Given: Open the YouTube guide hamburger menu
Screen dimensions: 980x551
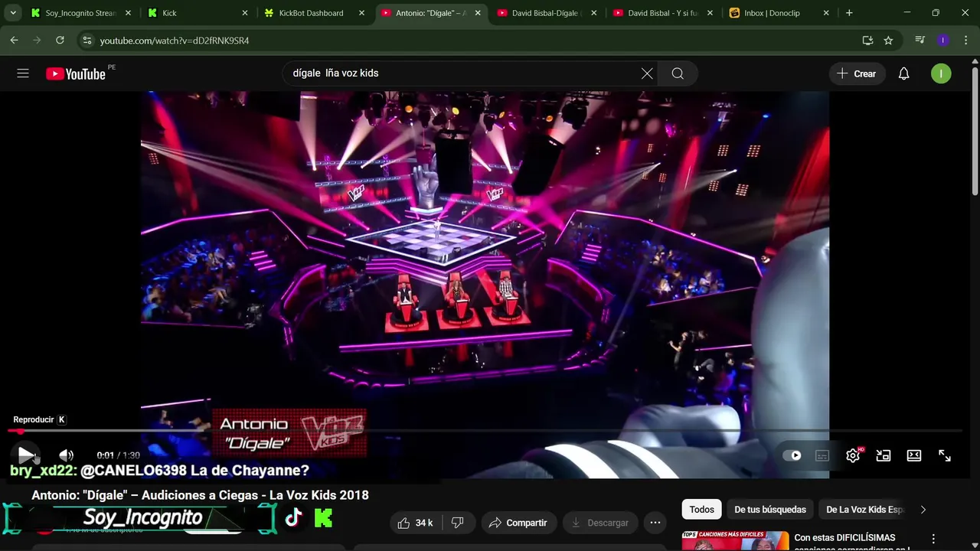Looking at the screenshot, I should (23, 73).
